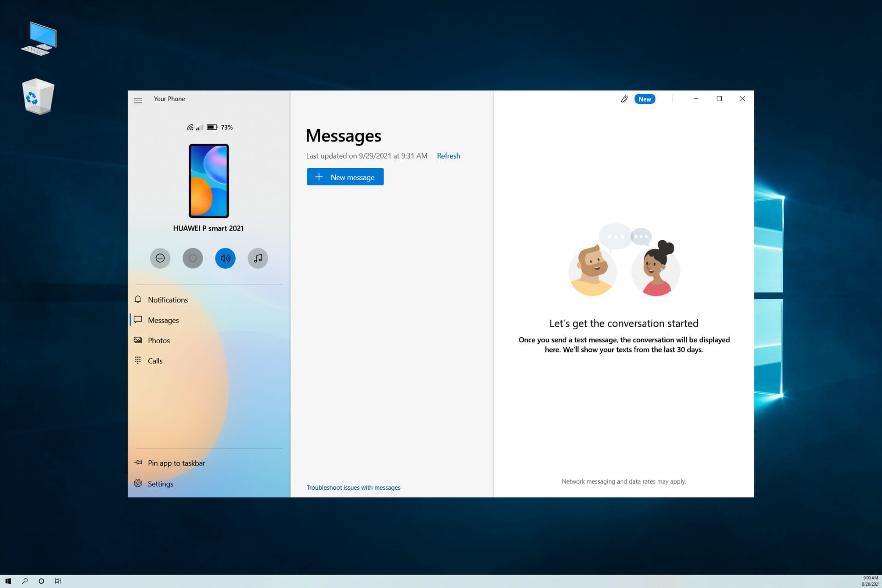Open Calls section
The width and height of the screenshot is (882, 588).
pos(209,361)
